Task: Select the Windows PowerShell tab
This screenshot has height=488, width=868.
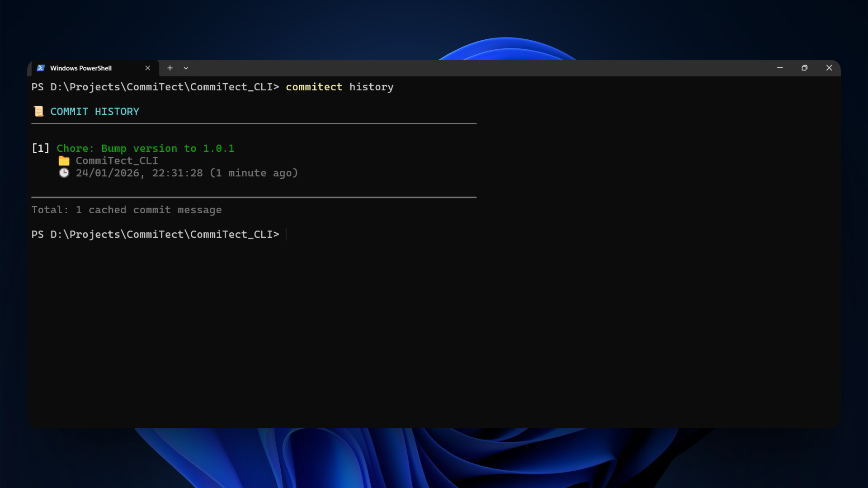Action: (x=81, y=68)
